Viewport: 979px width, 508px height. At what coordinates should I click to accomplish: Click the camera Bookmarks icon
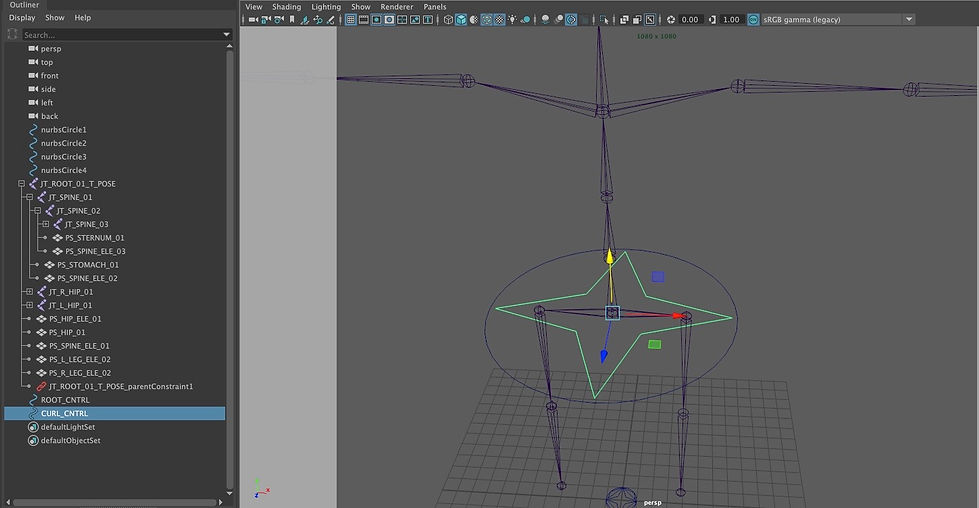[292, 19]
